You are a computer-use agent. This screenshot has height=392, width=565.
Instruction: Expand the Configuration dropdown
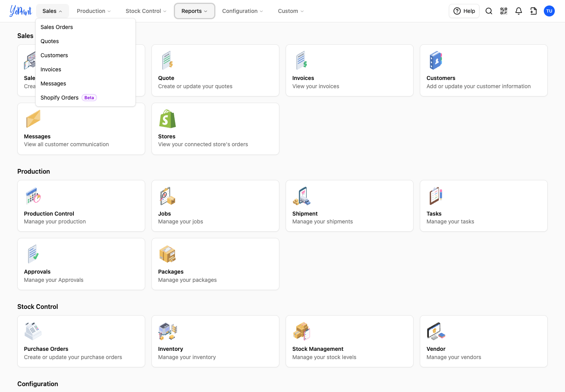(x=242, y=11)
